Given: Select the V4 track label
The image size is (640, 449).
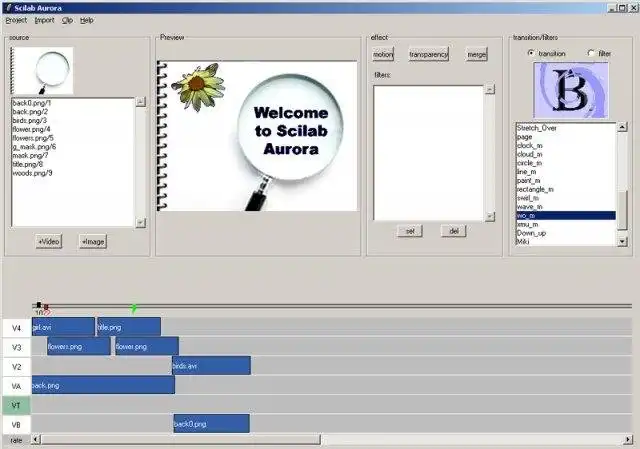Looking at the screenshot, I should tap(17, 328).
